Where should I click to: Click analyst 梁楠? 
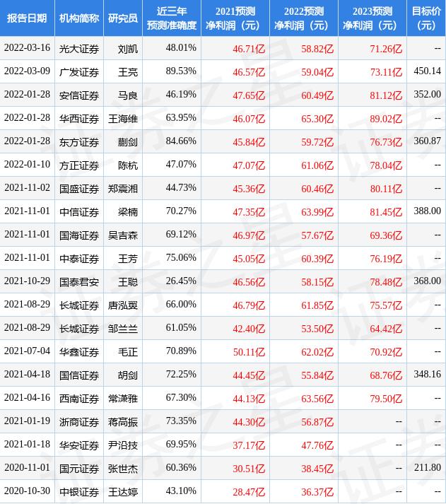pyautogui.click(x=128, y=212)
